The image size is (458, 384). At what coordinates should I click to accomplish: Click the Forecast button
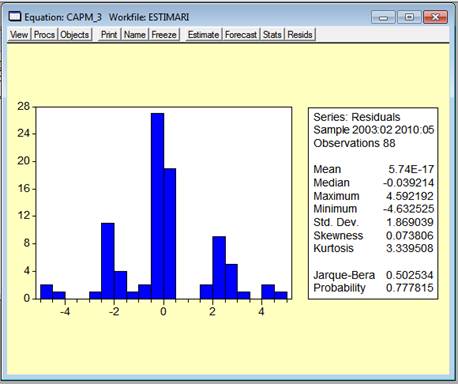point(241,35)
